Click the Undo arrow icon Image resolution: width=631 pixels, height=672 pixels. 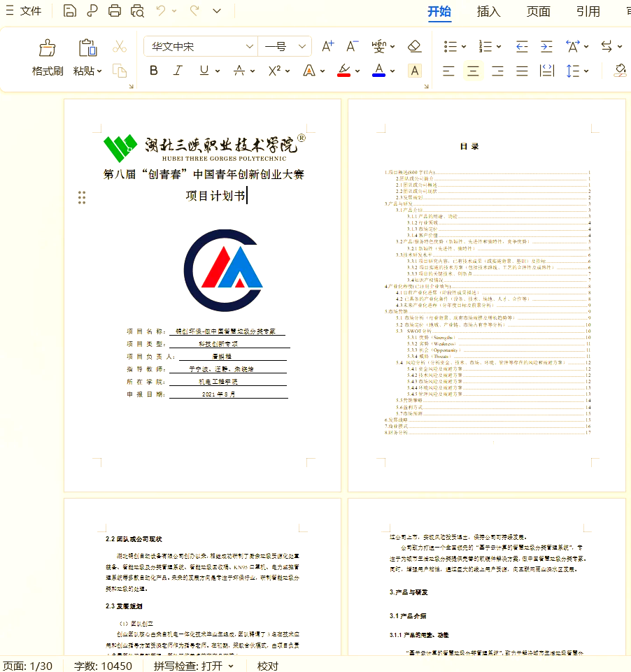click(x=161, y=10)
